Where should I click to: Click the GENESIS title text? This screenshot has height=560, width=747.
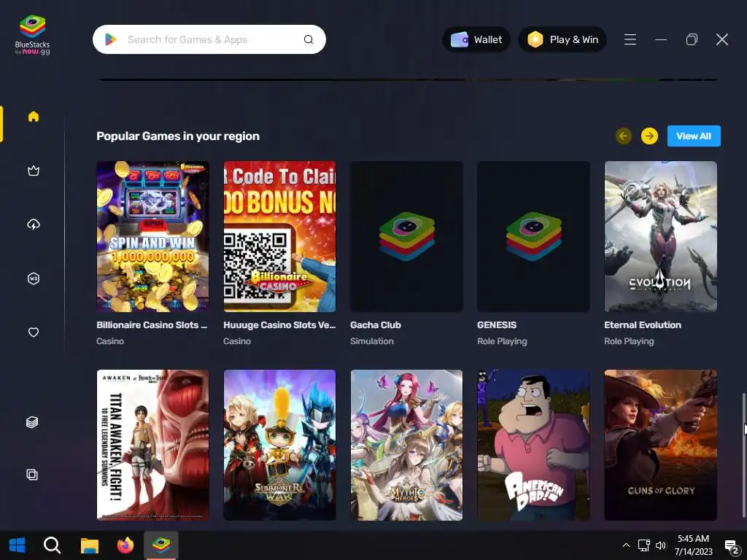(497, 325)
